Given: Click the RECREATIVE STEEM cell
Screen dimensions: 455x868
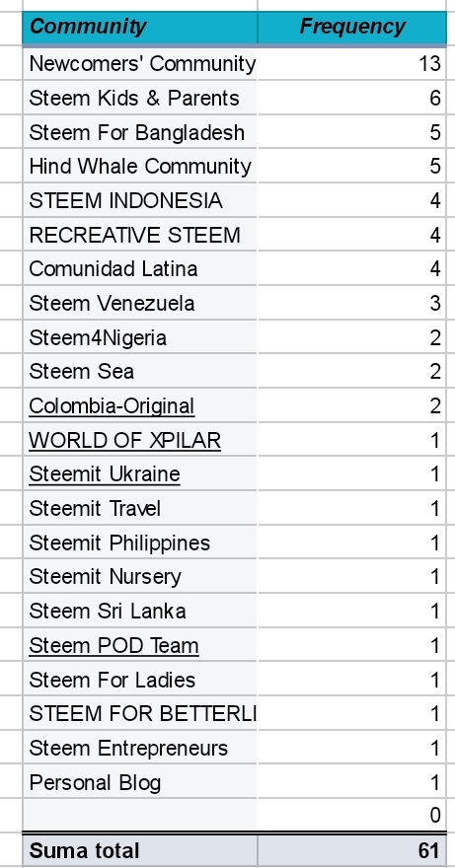Looking at the screenshot, I should tap(140, 235).
